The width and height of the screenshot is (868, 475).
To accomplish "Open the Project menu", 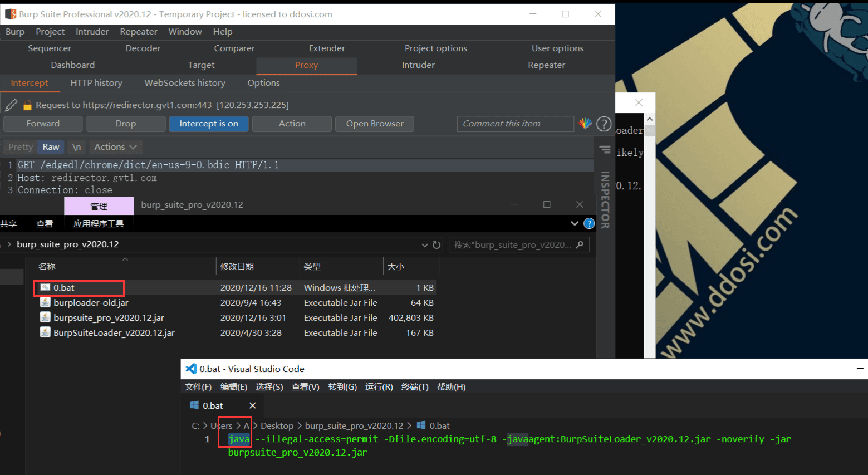I will 50,32.
